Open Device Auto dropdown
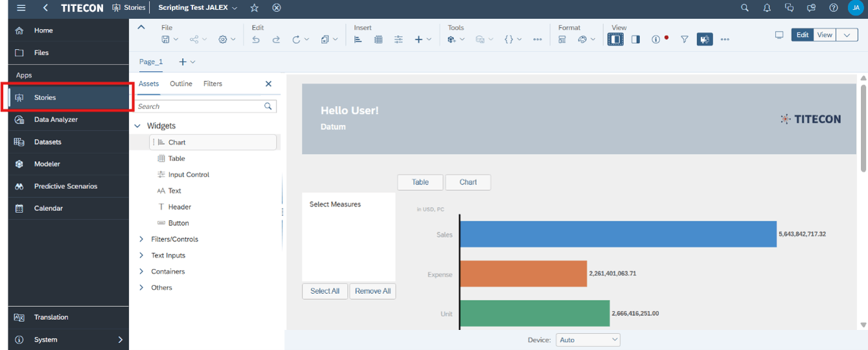Viewport: 868px width, 350px height. [x=588, y=340]
